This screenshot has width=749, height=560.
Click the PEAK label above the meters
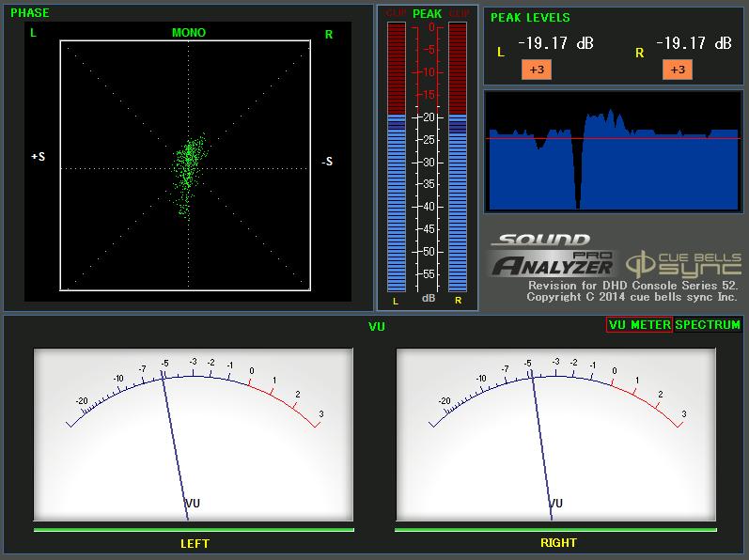[427, 13]
